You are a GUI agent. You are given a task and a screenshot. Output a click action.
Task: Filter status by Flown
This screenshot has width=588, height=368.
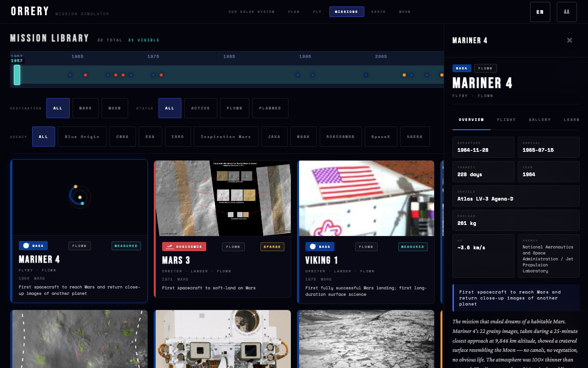point(235,108)
